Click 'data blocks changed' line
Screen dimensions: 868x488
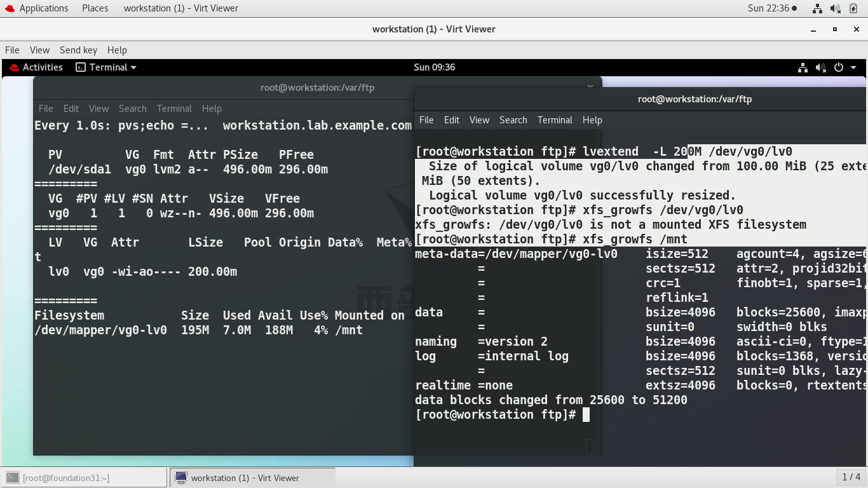pyautogui.click(x=551, y=400)
